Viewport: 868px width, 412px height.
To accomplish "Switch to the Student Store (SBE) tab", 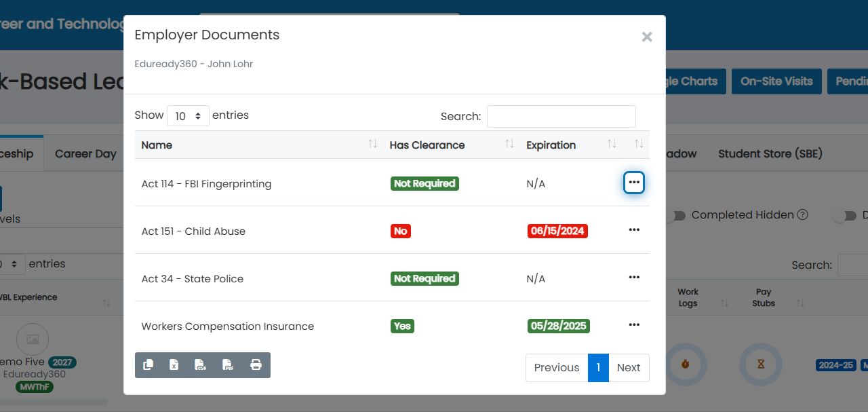I will click(770, 153).
